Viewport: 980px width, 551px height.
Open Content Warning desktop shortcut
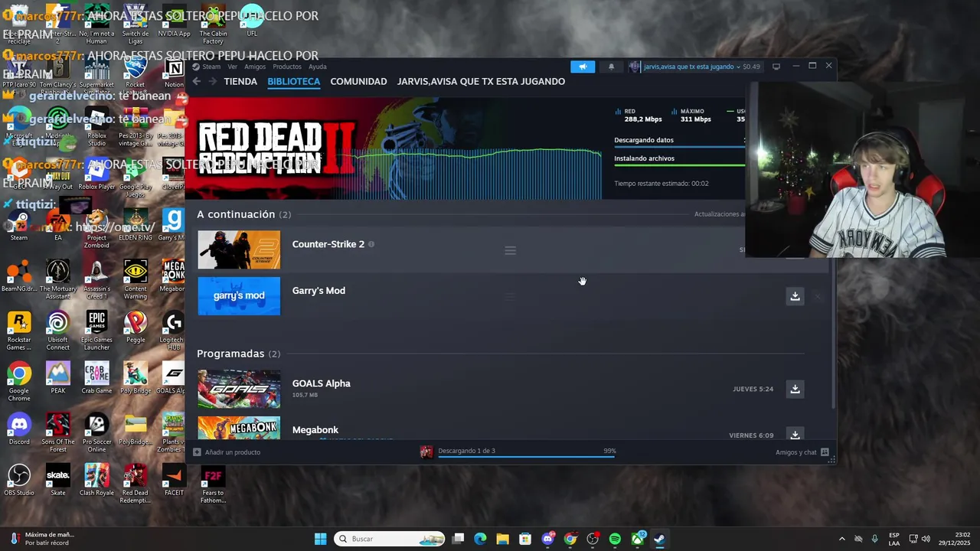[x=136, y=279]
